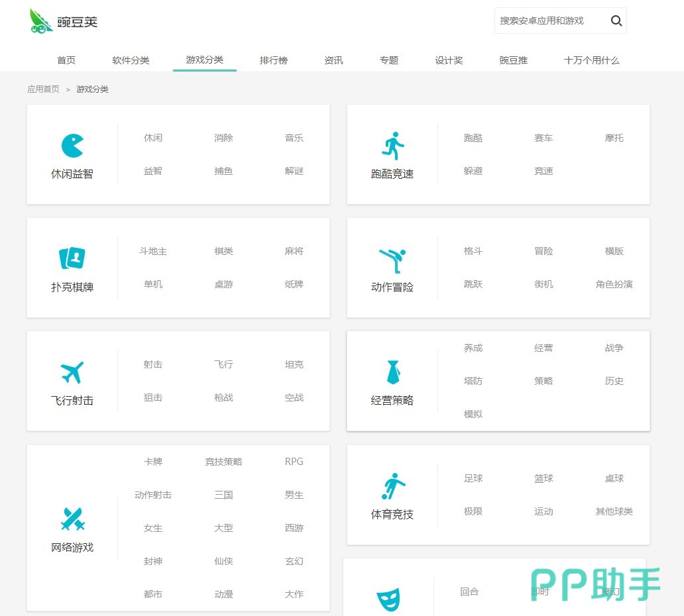This screenshot has height=616, width=684.
Task: Open the 桌球 subcategory link
Action: 614,478
